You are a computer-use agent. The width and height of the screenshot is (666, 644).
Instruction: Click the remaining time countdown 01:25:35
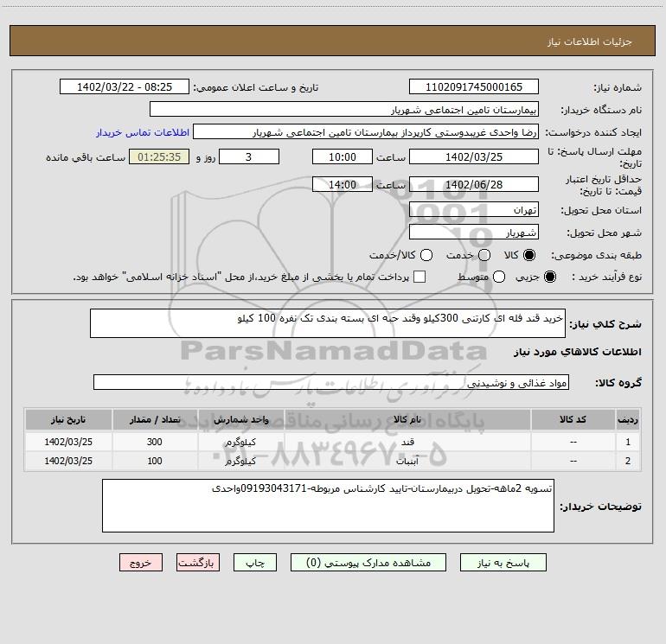point(159,156)
